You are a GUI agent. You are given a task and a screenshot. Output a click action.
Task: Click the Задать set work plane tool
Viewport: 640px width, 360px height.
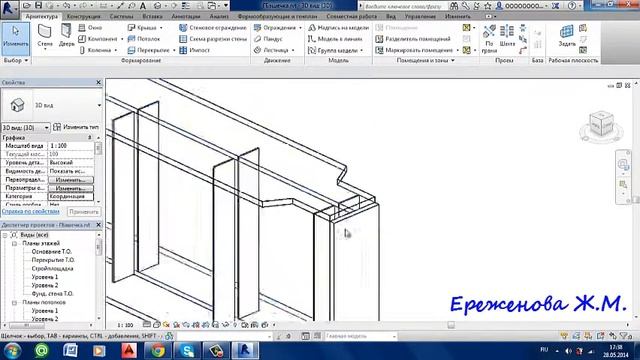point(567,36)
